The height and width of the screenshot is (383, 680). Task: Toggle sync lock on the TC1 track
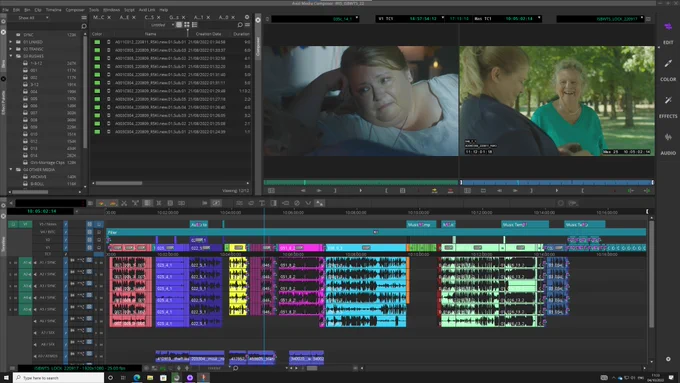pyautogui.click(x=66, y=254)
